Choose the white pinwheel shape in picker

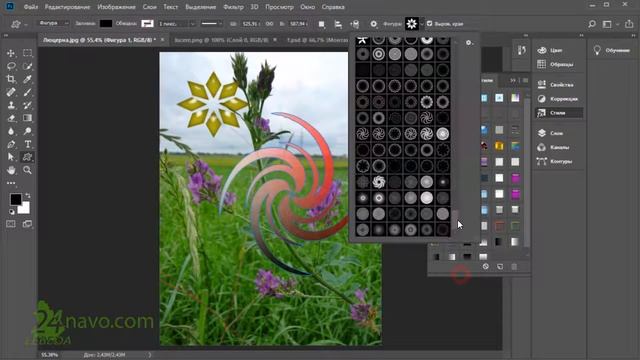tap(379, 182)
